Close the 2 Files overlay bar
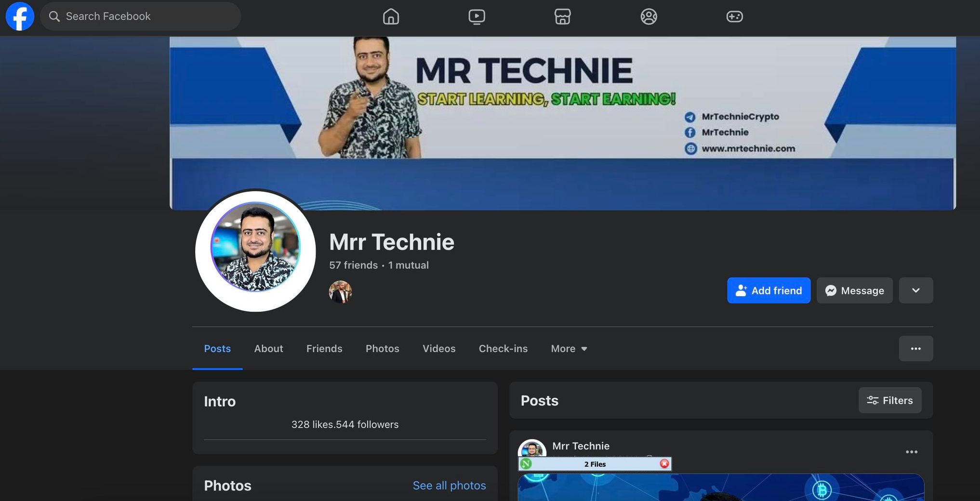This screenshot has width=980, height=501. (x=664, y=464)
